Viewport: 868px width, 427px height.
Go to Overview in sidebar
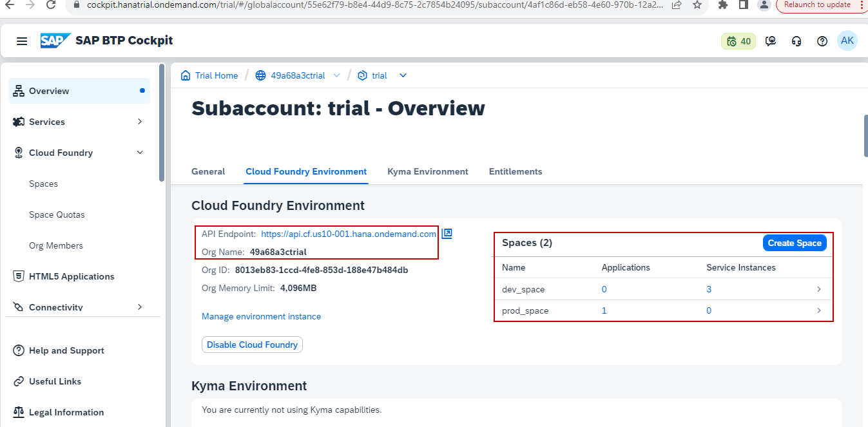(79, 91)
